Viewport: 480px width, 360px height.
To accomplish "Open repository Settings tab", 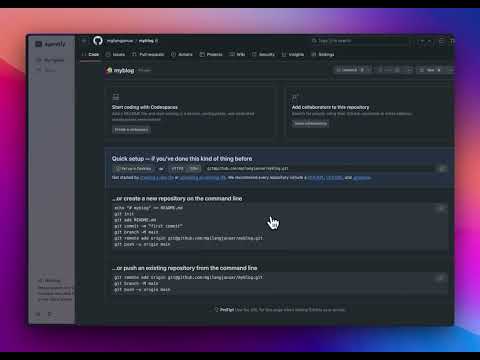I will pyautogui.click(x=323, y=54).
